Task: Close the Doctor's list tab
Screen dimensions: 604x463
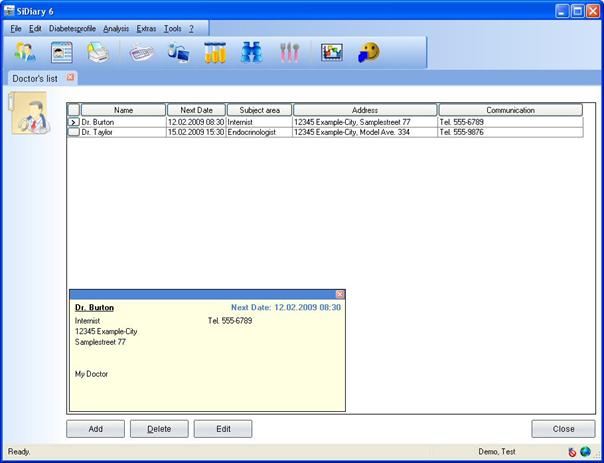Action: (x=70, y=77)
